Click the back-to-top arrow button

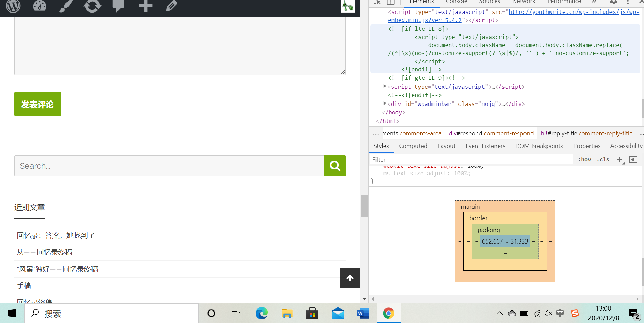[x=350, y=278]
